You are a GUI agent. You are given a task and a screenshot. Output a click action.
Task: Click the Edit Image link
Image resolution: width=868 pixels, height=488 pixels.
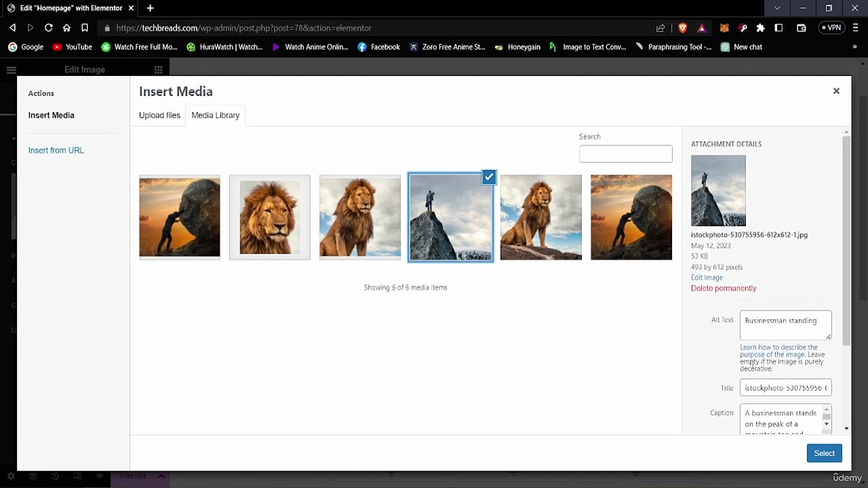tap(707, 277)
